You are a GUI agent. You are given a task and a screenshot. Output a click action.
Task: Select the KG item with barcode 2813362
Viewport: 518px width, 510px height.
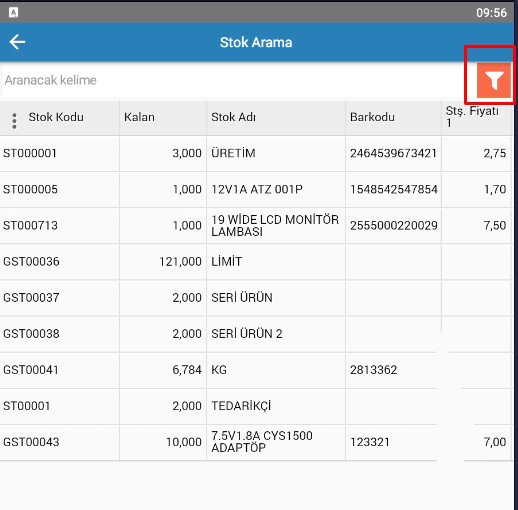click(x=256, y=370)
